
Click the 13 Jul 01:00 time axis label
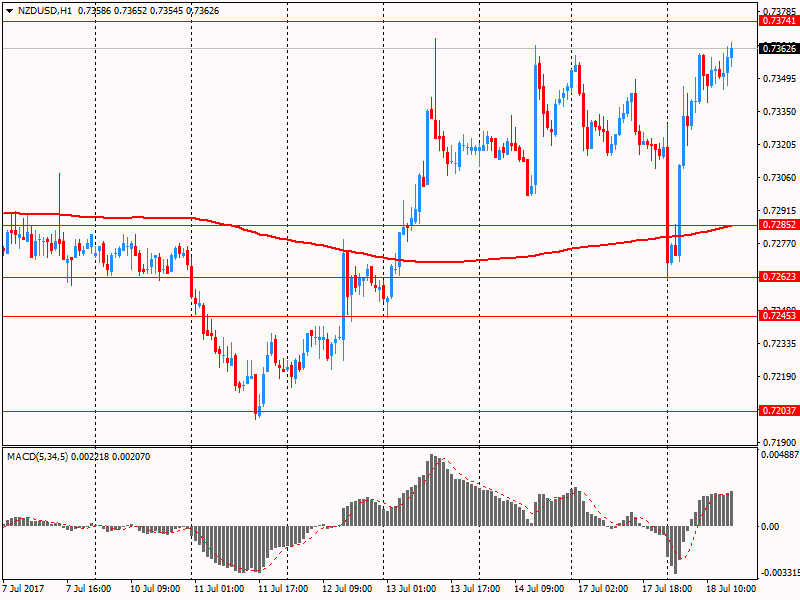411,588
